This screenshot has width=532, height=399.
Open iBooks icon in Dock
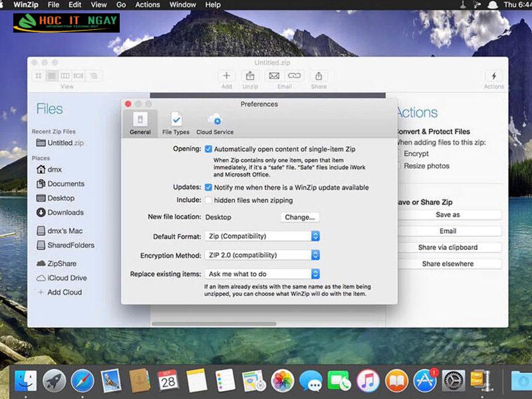pos(396,380)
